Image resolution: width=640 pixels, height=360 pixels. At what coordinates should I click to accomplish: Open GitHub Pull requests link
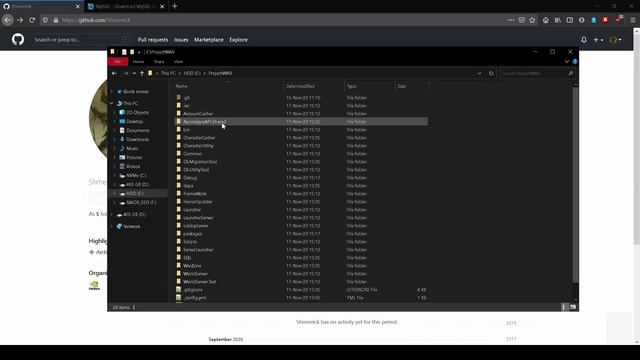coord(153,40)
